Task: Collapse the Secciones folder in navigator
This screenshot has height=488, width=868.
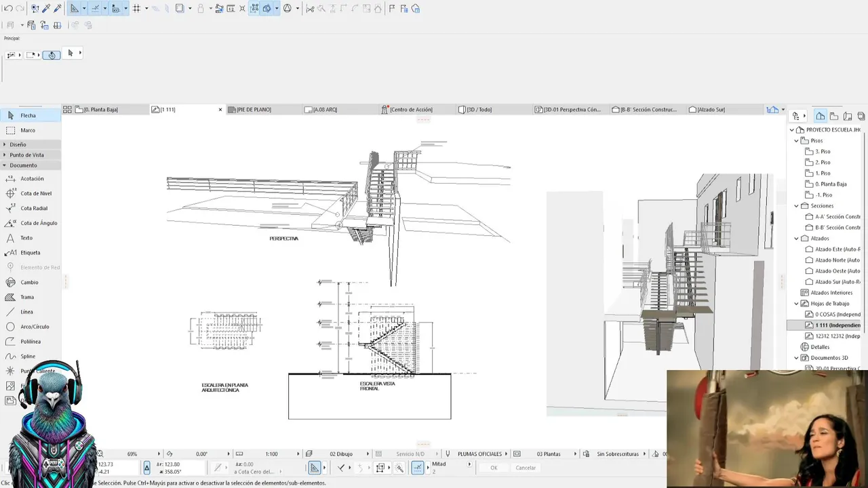Action: tap(797, 205)
